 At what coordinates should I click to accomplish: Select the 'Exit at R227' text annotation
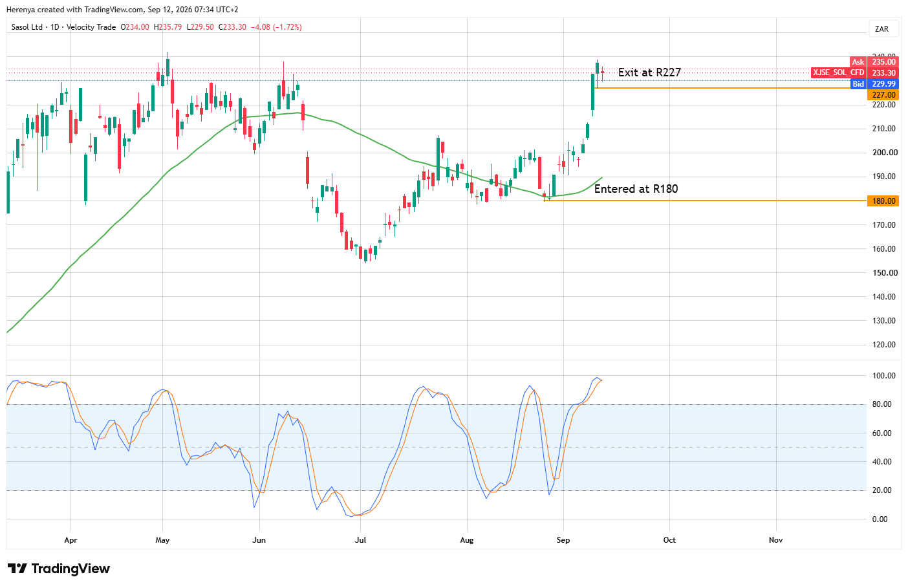click(x=649, y=72)
